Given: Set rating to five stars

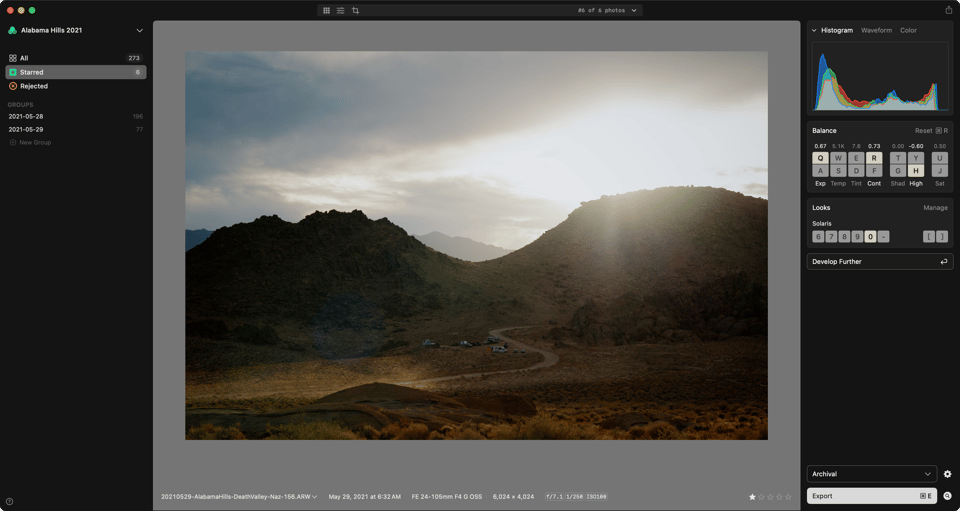Looking at the screenshot, I should pos(788,497).
